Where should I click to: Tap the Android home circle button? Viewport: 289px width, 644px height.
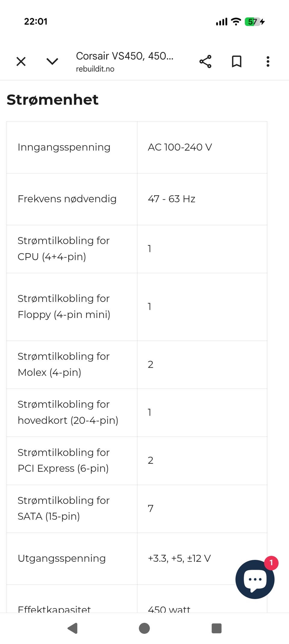pyautogui.click(x=144, y=628)
